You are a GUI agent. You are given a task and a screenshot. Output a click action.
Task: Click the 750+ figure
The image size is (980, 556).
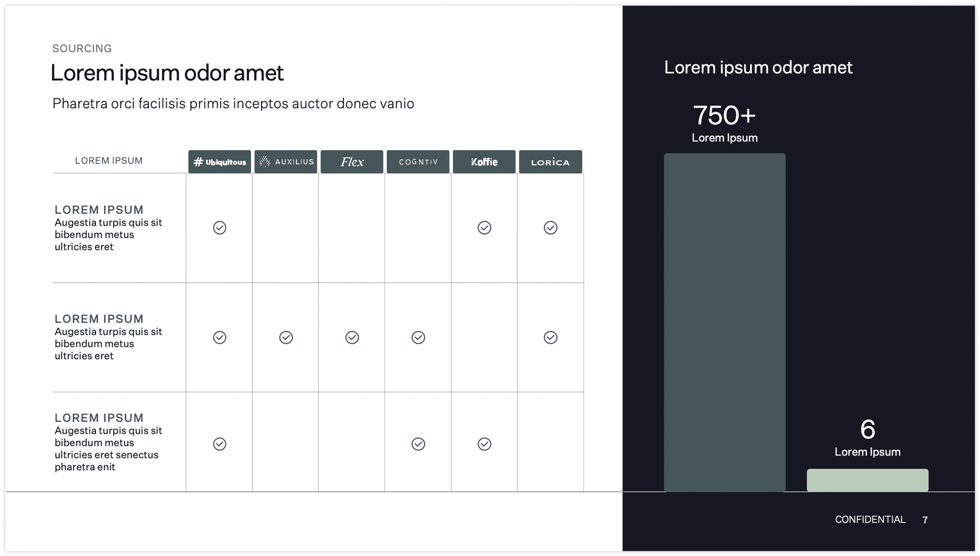pos(724,115)
